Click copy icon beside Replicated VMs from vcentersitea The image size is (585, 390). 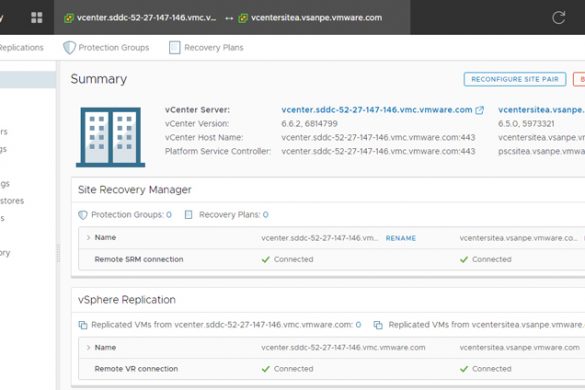coord(378,325)
